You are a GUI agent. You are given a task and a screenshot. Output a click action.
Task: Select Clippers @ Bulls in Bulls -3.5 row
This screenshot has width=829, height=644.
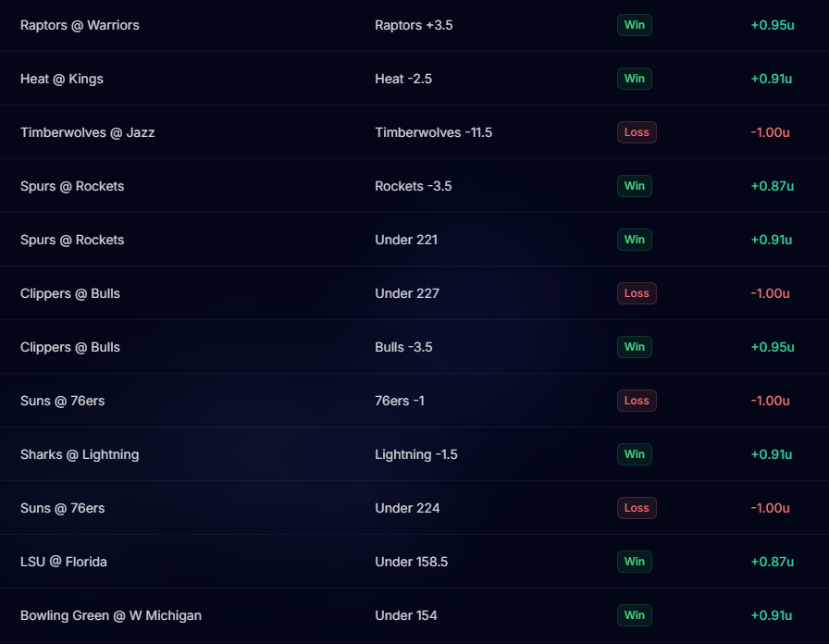coord(70,347)
